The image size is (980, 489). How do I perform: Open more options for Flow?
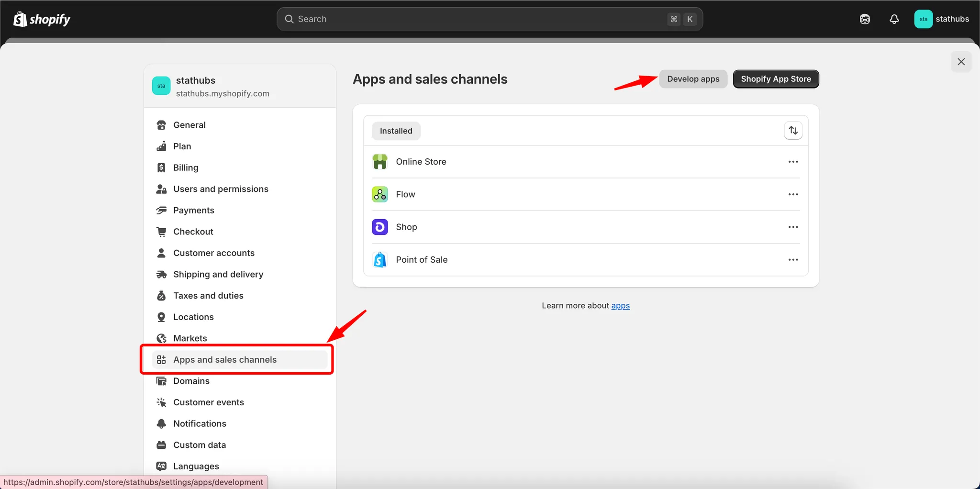click(x=793, y=194)
